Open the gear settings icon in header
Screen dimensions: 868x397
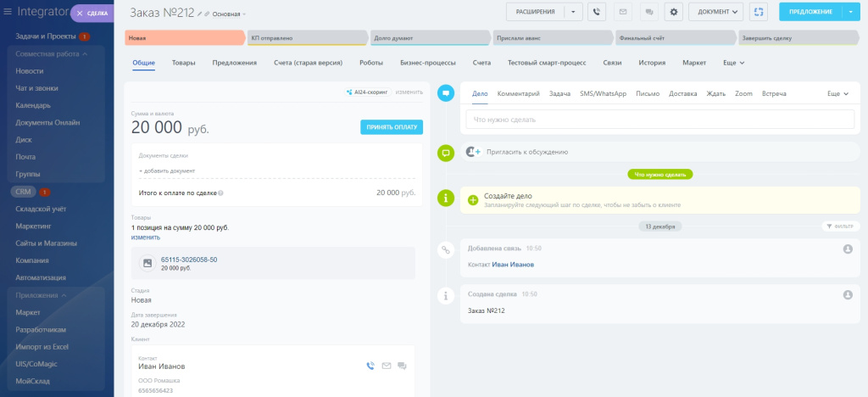click(674, 12)
